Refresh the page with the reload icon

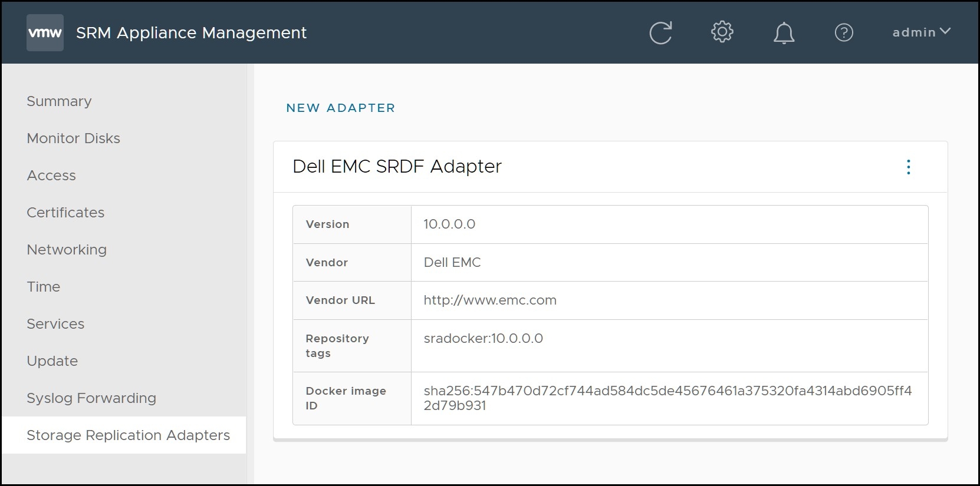pos(660,32)
